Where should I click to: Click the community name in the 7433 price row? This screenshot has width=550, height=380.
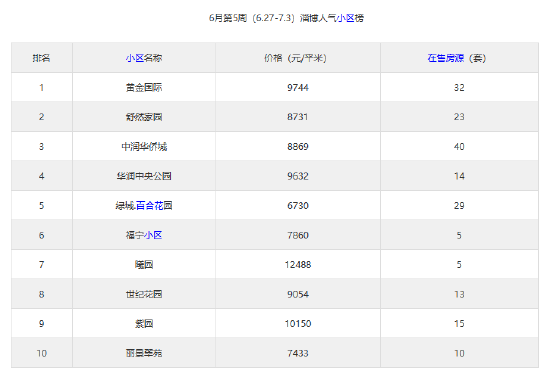tap(144, 353)
